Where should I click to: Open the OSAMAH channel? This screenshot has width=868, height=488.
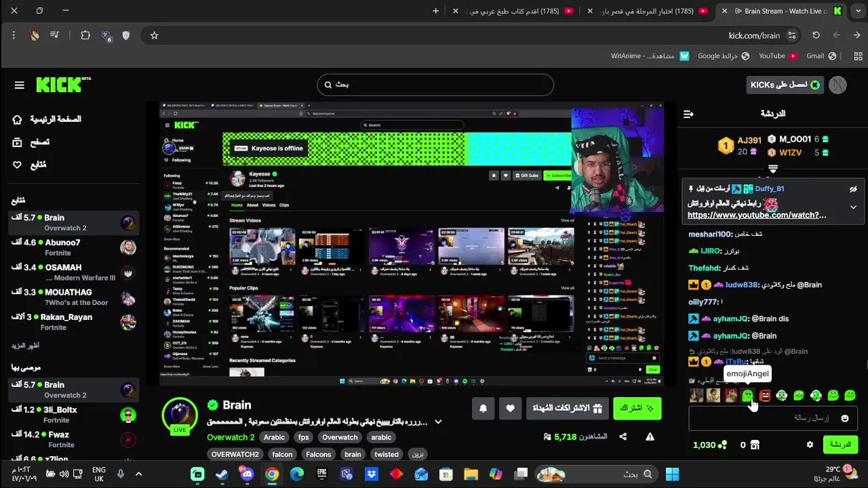click(73, 272)
